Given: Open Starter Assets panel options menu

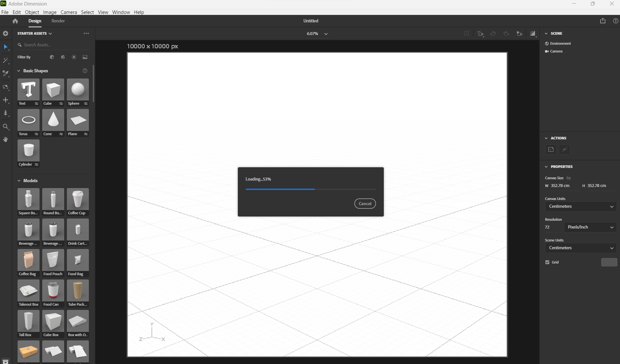Looking at the screenshot, I should [86, 33].
